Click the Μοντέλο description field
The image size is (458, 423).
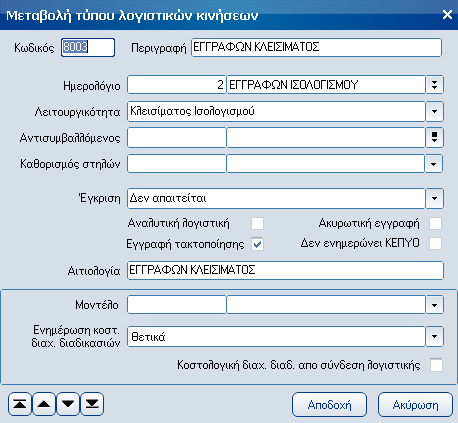point(326,305)
